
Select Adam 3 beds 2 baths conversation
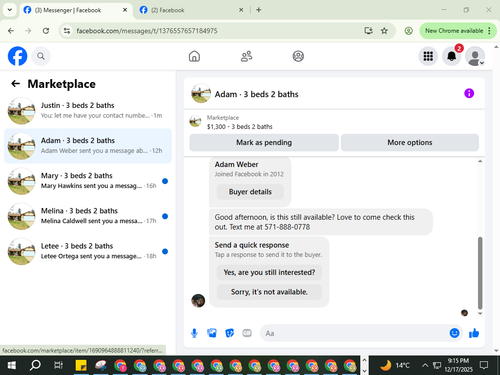pyautogui.click(x=88, y=146)
